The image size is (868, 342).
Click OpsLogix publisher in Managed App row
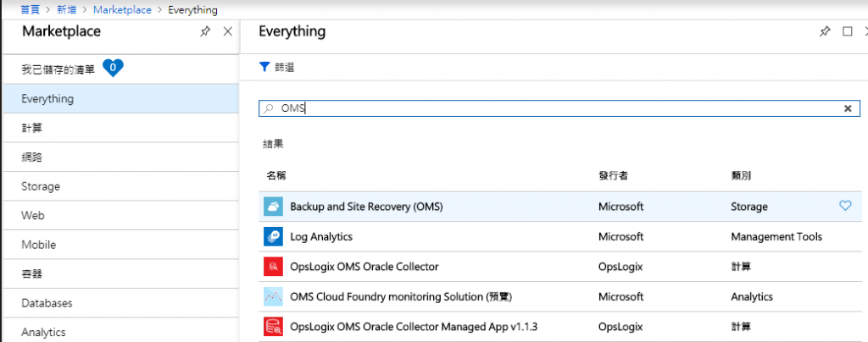pyautogui.click(x=620, y=327)
